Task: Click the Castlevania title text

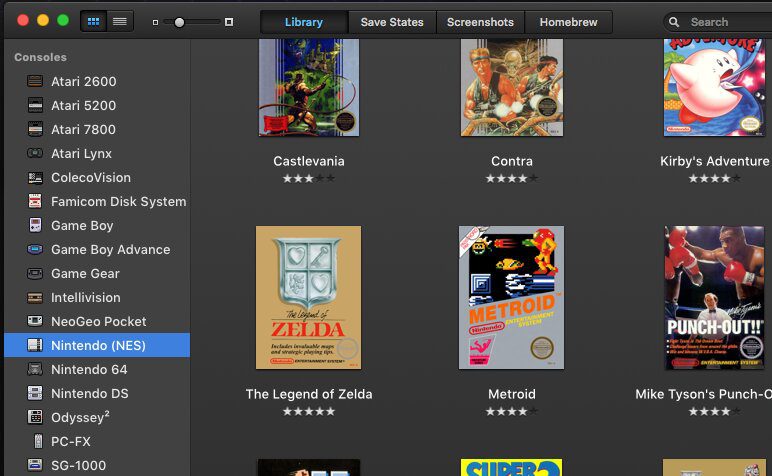Action: coord(309,161)
